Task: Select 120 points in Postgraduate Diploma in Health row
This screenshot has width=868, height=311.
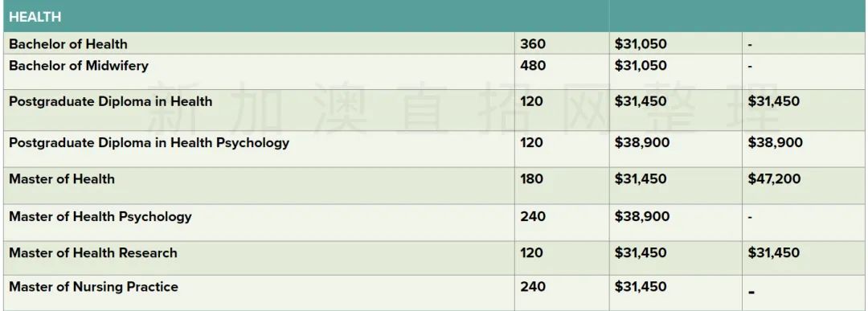Action: coord(531,102)
